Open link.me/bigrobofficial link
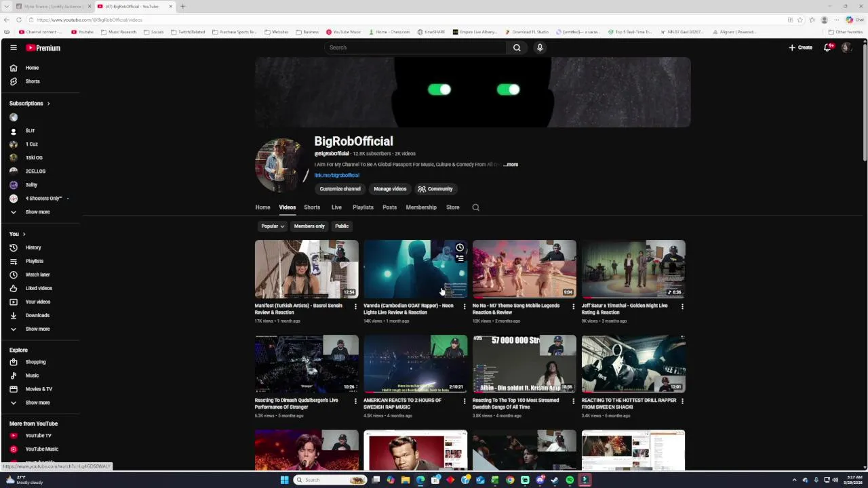The image size is (868, 488). [336, 176]
